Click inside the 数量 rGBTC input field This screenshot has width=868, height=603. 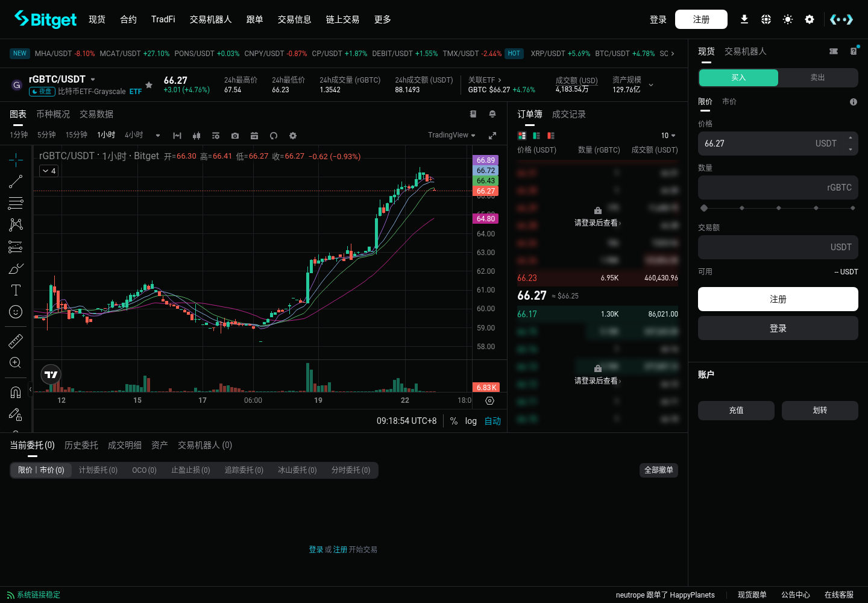pyautogui.click(x=778, y=188)
